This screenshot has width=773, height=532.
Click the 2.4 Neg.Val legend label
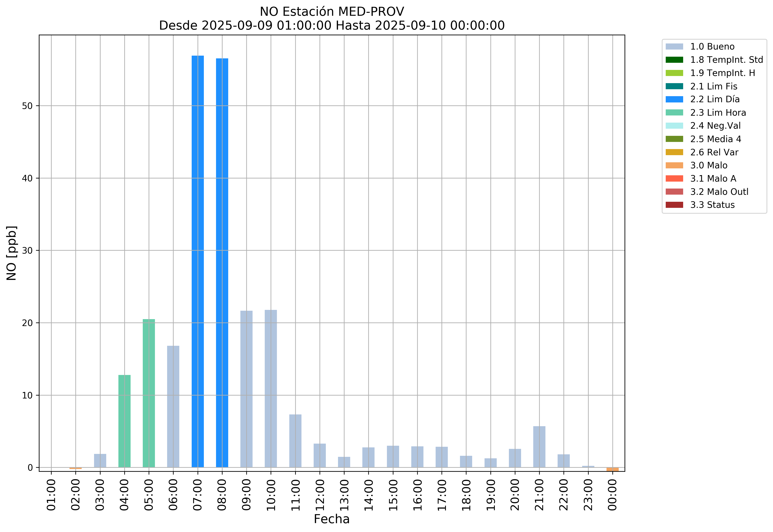[715, 126]
